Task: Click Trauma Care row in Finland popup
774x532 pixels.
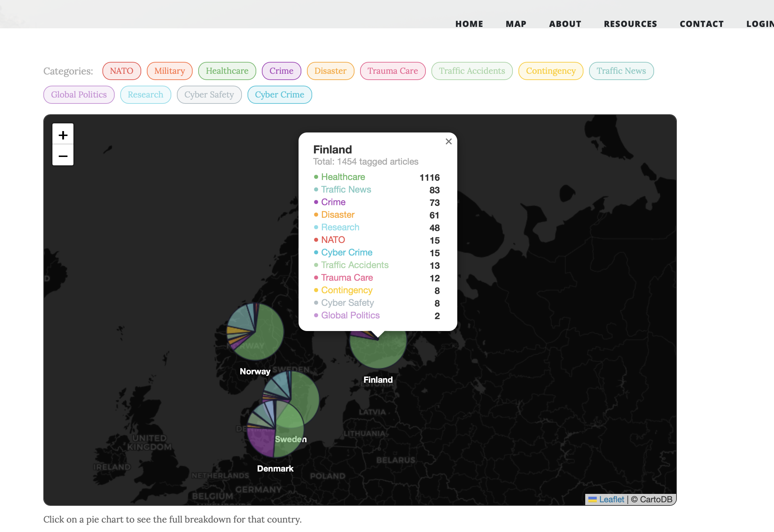Action: coord(377,278)
